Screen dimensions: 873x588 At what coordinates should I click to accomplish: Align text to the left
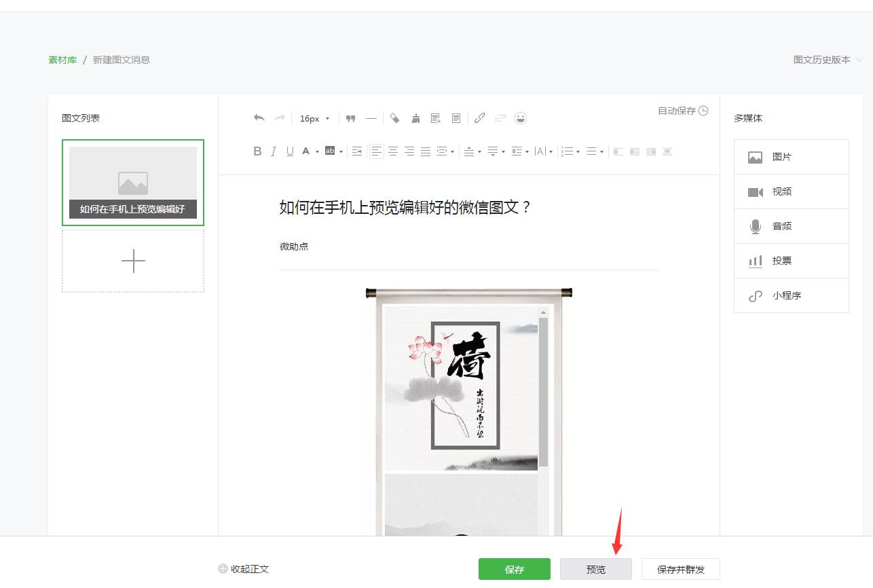[x=377, y=151]
